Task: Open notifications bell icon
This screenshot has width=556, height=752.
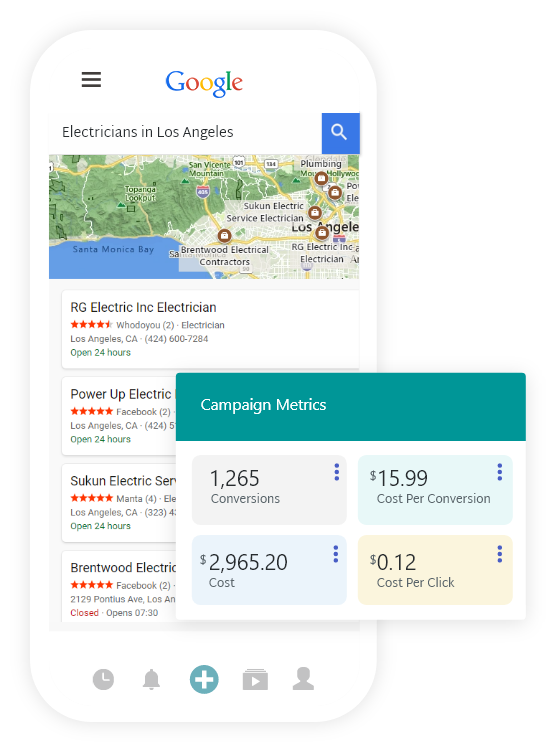Action: [151, 679]
